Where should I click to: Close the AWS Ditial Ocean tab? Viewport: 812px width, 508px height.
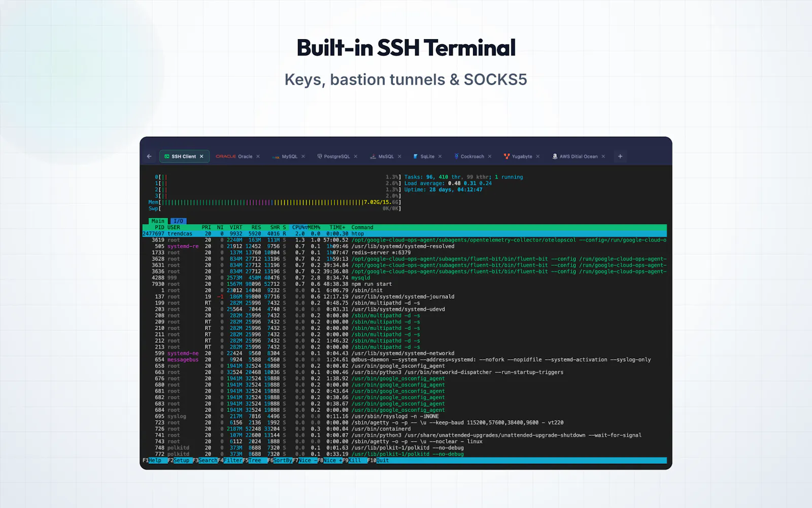603,156
